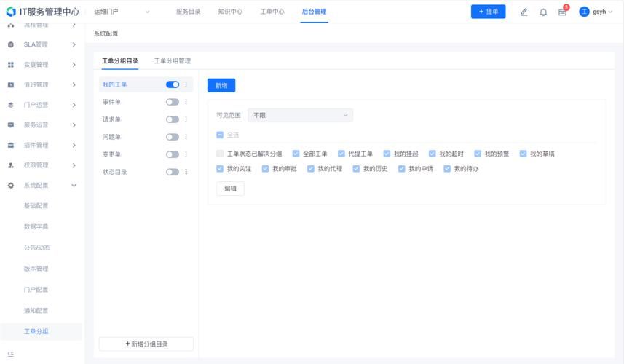Image resolution: width=624 pixels, height=364 pixels.
Task: Check the 工单状态已解决分组 checkbox
Action: pos(220,154)
